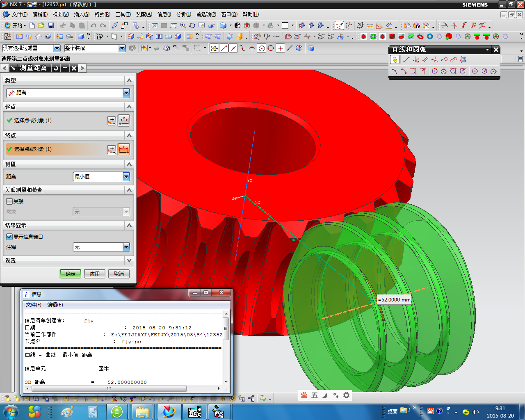
Task: Open 文件(F) menu in the 信息 window
Action: pyautogui.click(x=34, y=305)
